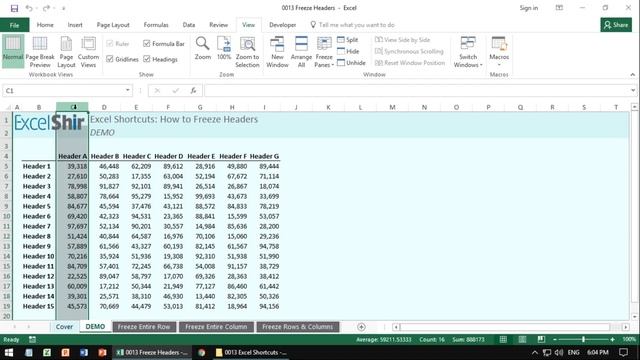Open the File tab
Viewport: 640px width, 360px height.
click(x=14, y=25)
